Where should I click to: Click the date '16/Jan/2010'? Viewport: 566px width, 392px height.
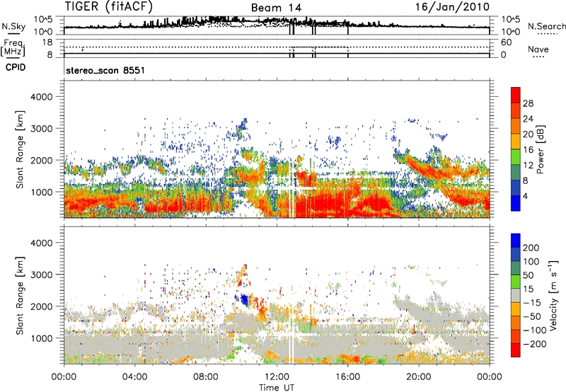pyautogui.click(x=452, y=6)
